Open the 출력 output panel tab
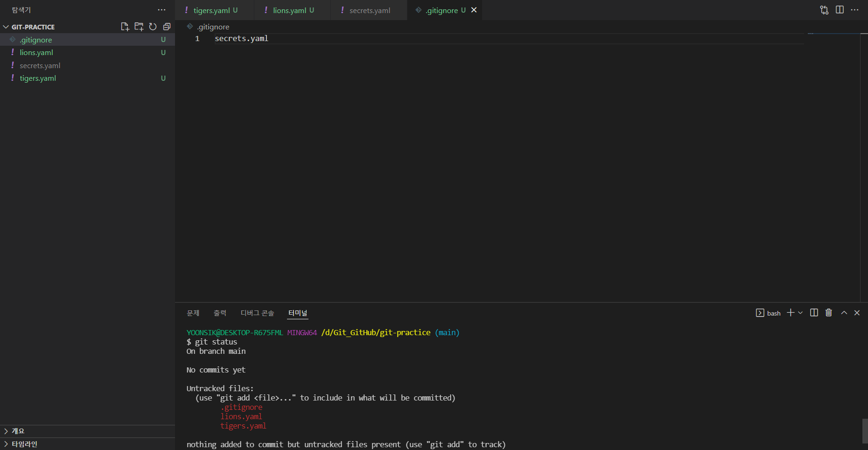The width and height of the screenshot is (868, 450). pyautogui.click(x=220, y=313)
